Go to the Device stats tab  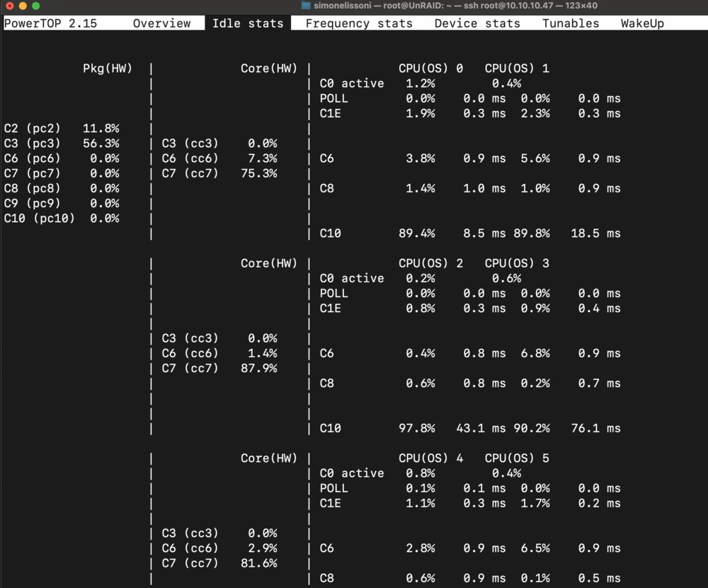coord(477,23)
